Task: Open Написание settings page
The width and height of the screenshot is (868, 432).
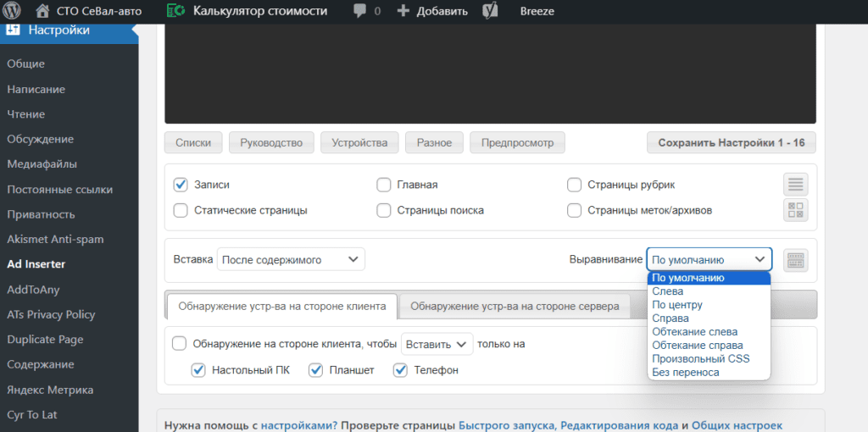Action: coord(36,89)
